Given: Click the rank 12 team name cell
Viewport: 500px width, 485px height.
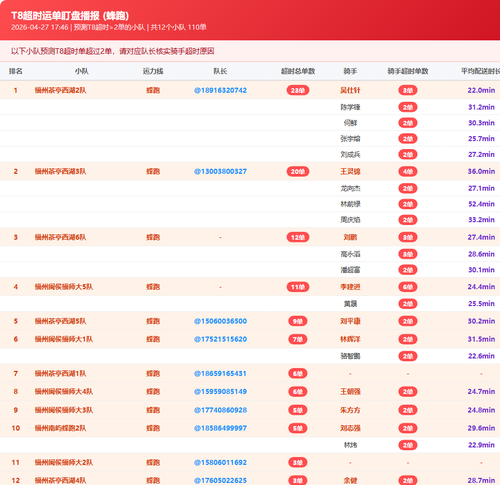Looking at the screenshot, I should coord(60,480).
